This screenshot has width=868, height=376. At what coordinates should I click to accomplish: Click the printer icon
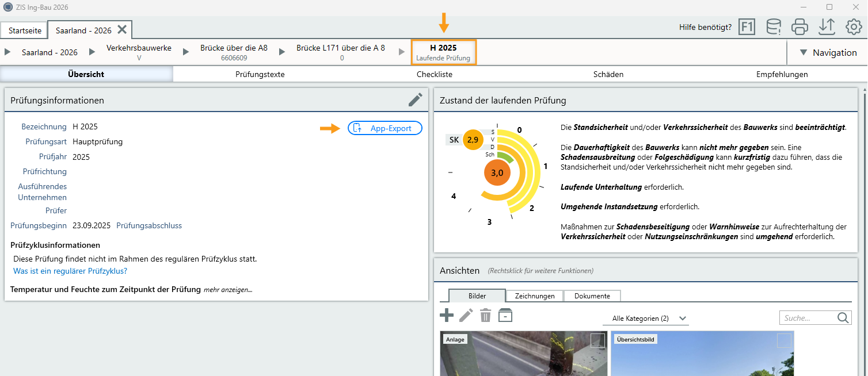click(800, 27)
